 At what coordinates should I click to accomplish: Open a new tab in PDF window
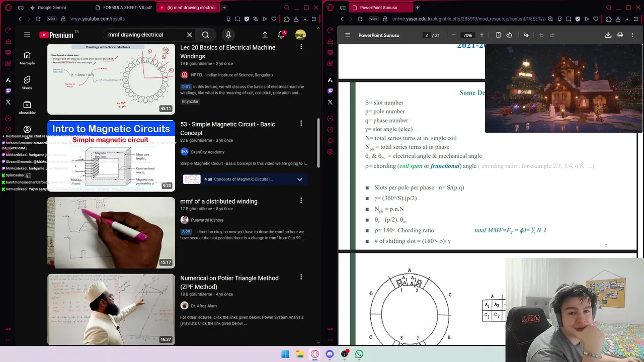click(x=417, y=8)
